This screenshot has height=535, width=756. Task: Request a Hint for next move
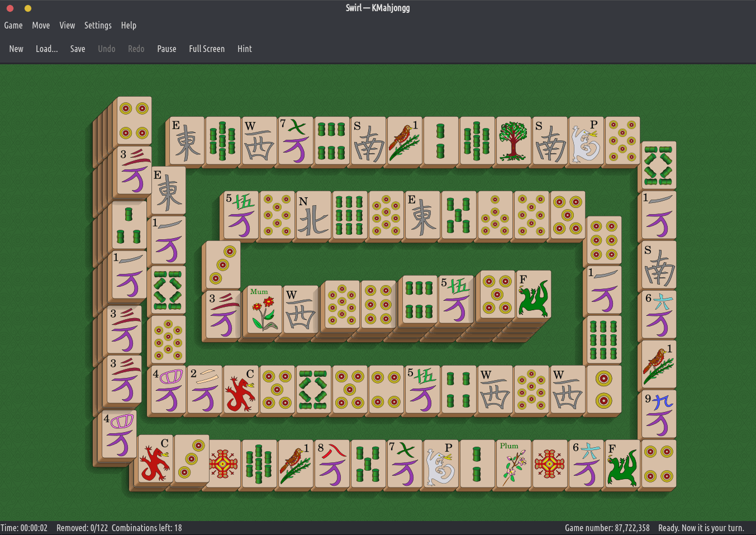pyautogui.click(x=244, y=49)
